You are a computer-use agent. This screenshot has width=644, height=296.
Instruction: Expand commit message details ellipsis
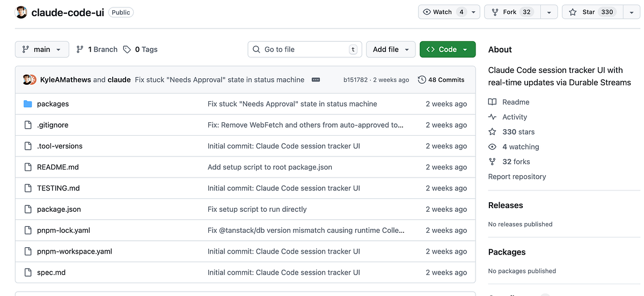[x=316, y=79]
